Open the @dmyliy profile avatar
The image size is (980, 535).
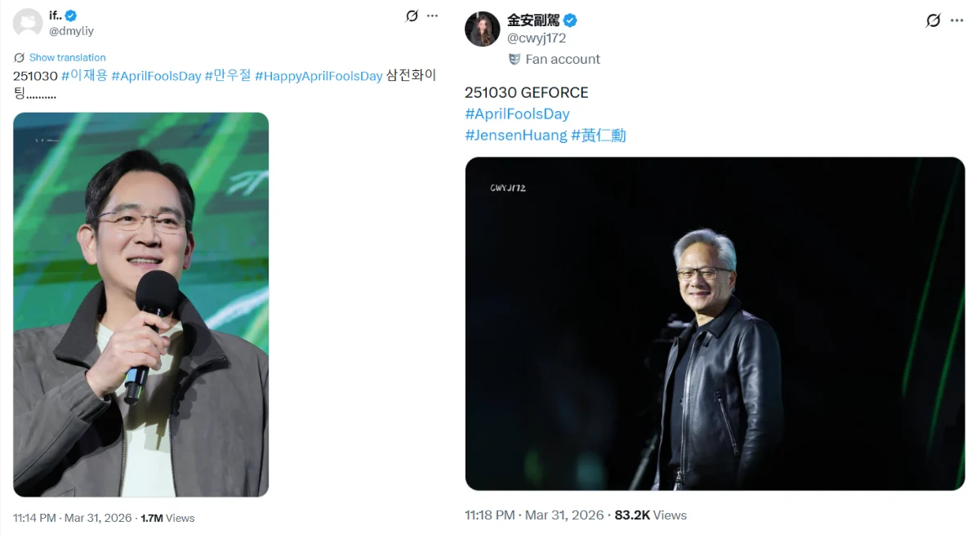point(28,23)
